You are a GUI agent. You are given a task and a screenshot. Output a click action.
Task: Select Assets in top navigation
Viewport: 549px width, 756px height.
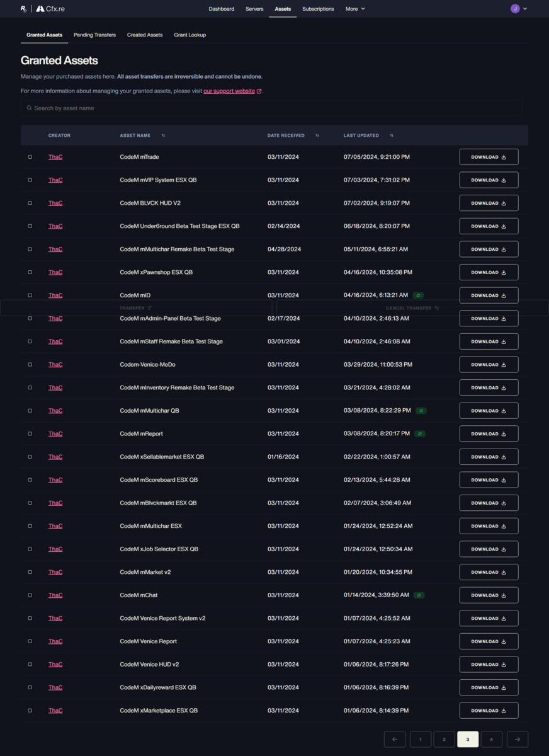coord(283,9)
